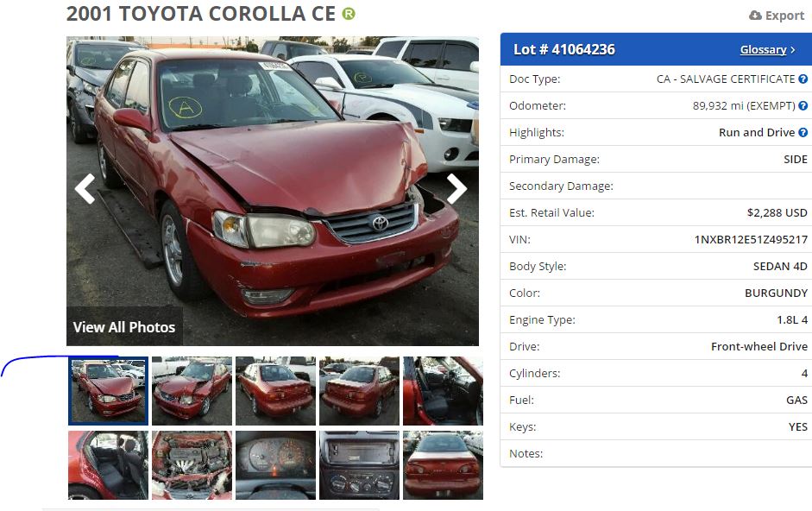Go to previous photo with left arrow
This screenshot has width=812, height=511.
coord(85,188)
